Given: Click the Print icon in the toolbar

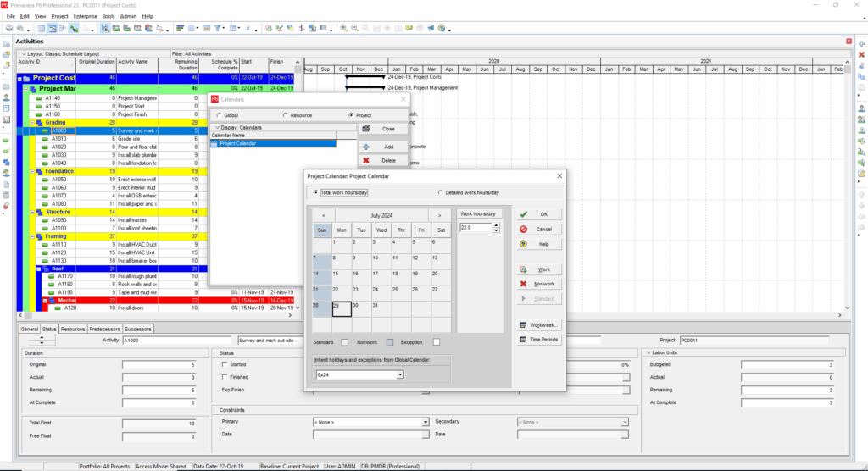Looking at the screenshot, I should [x=8, y=28].
